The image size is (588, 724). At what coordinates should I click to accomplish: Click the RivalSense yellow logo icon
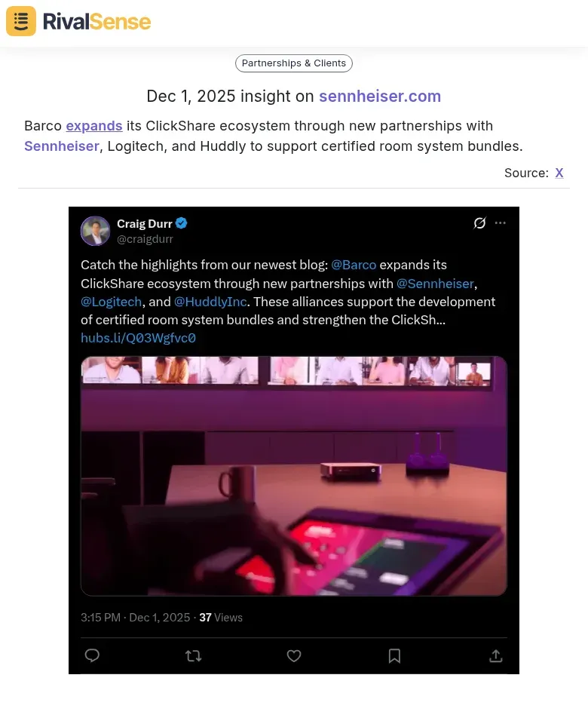tap(21, 21)
